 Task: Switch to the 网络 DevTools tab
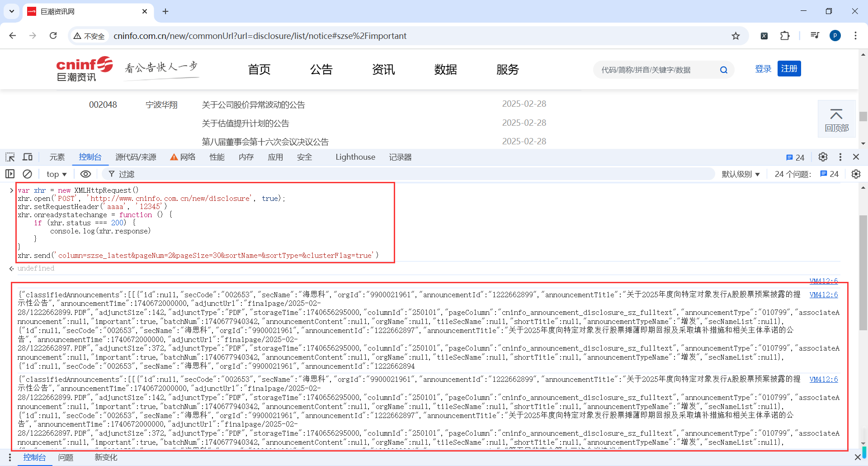183,157
